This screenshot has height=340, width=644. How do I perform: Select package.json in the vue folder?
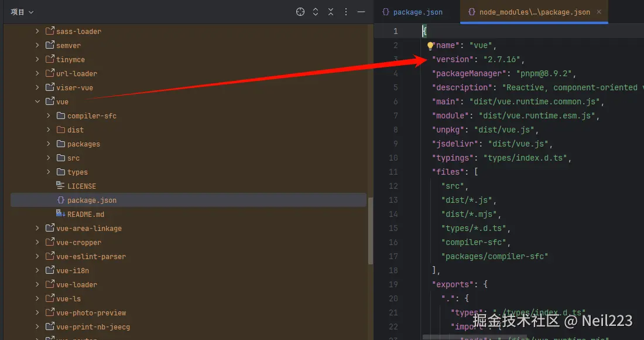click(91, 200)
